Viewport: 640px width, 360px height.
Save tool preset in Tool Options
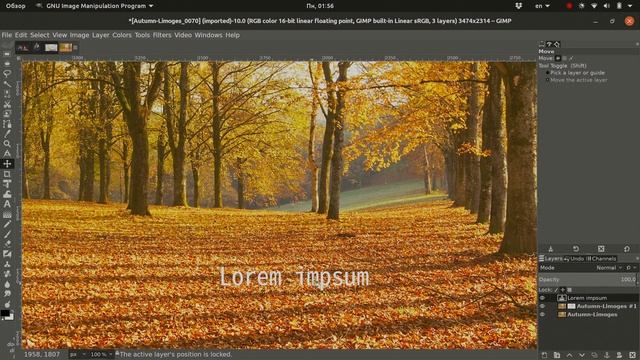coord(551,249)
